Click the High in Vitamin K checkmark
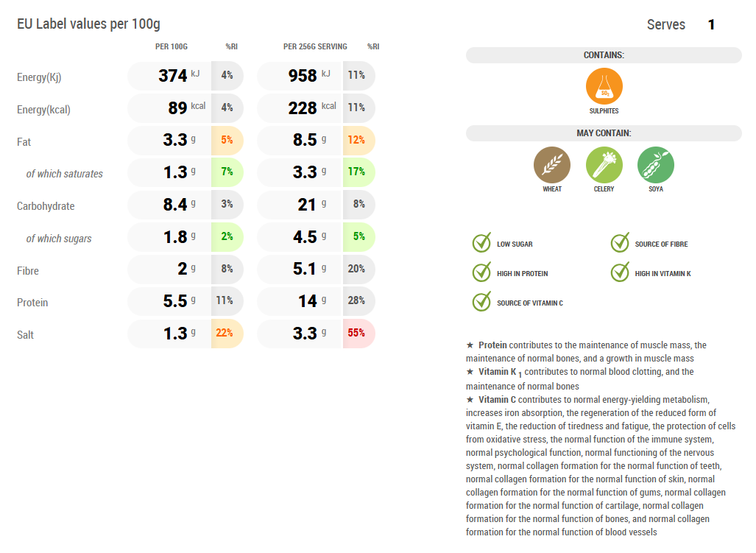 pos(620,272)
